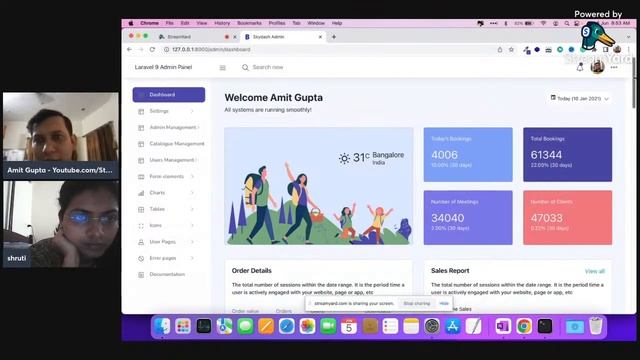Click the Documentation sidebar icon
The image size is (640, 360).
pos(141,275)
